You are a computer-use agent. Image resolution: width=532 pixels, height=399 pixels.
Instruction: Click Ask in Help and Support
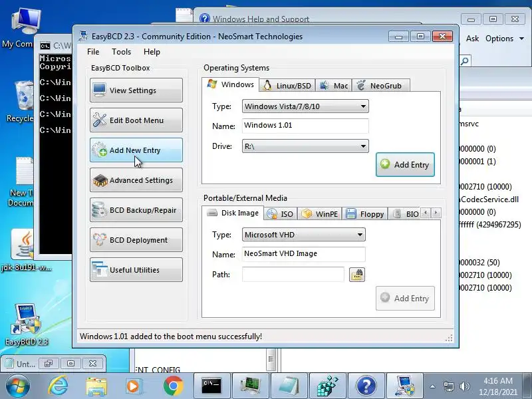point(472,39)
